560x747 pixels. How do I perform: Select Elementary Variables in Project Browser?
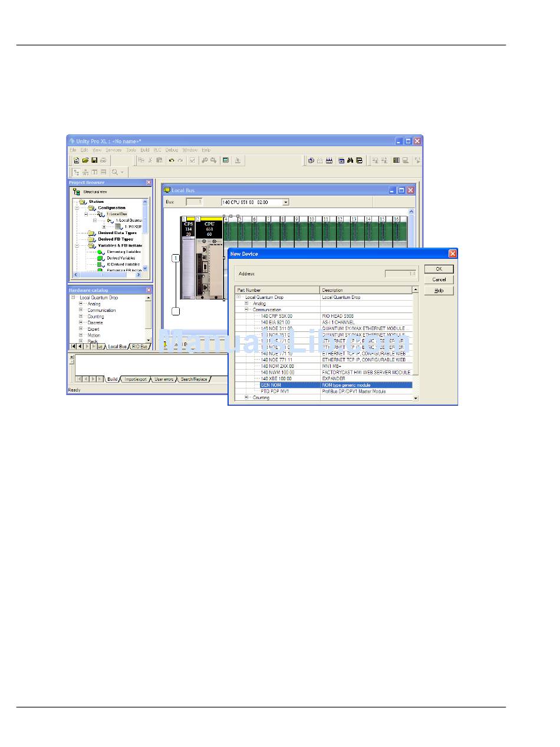click(123, 252)
